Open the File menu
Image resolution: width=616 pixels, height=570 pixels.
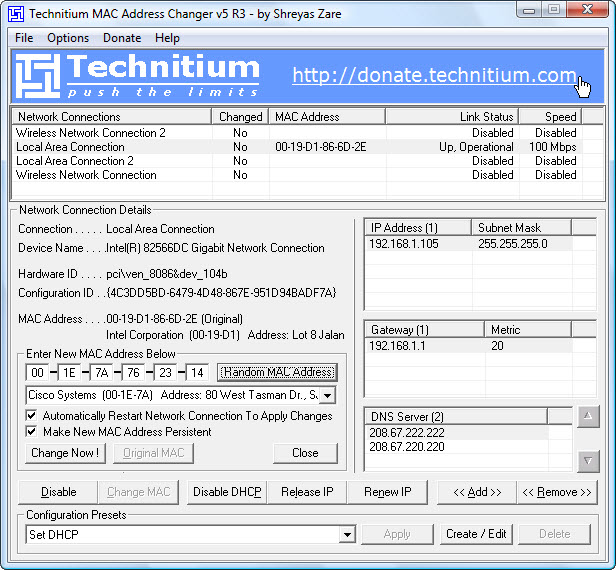[24, 38]
